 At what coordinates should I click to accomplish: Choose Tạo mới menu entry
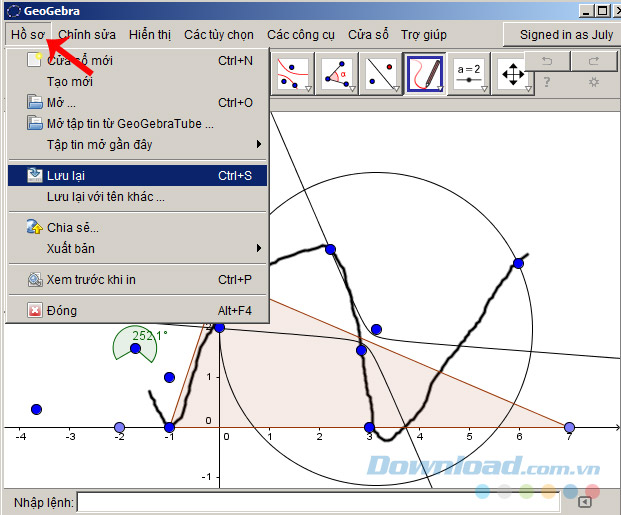pyautogui.click(x=137, y=81)
